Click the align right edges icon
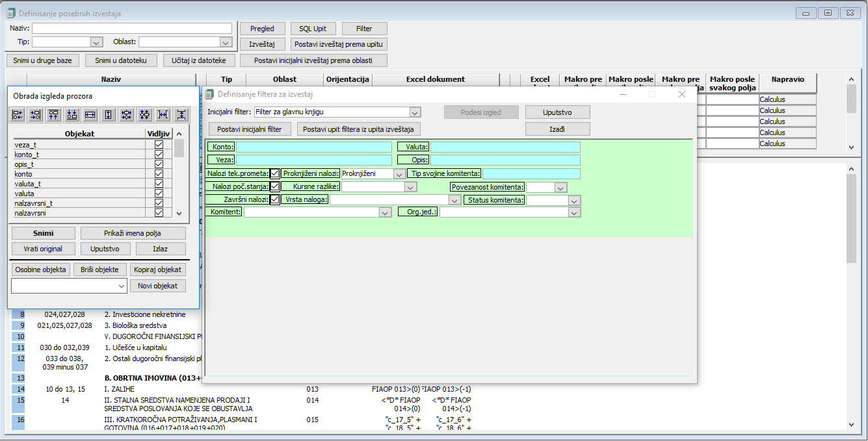 [x=36, y=114]
